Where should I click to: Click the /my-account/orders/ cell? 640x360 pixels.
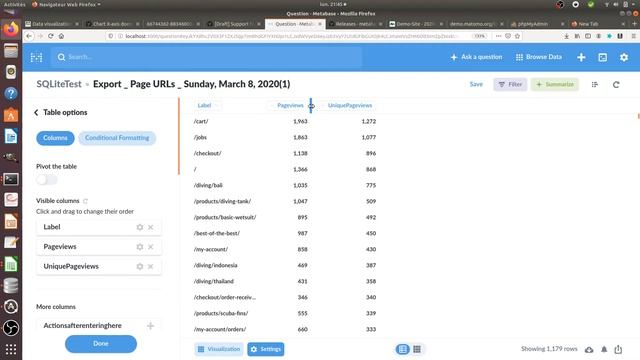pyautogui.click(x=220, y=329)
